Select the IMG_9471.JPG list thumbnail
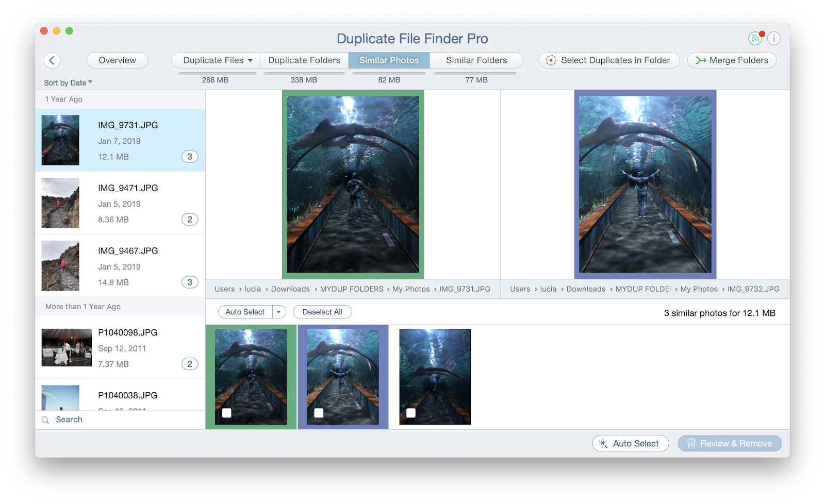This screenshot has height=504, width=825. (x=60, y=203)
